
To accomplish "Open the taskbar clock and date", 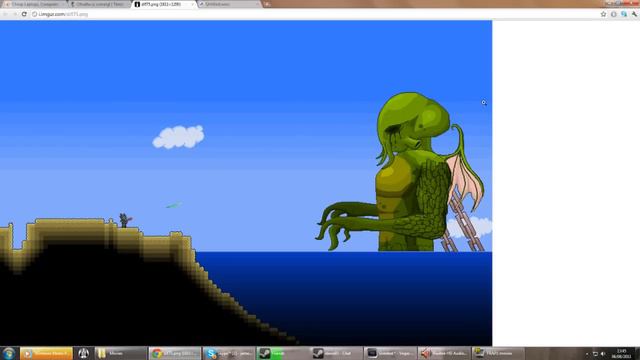I will click(x=621, y=353).
